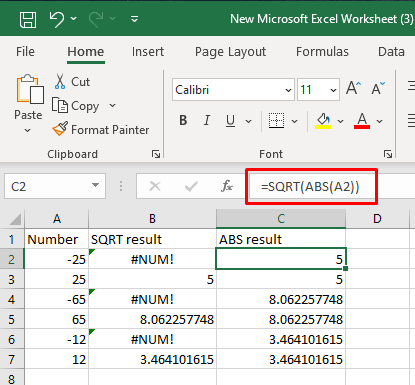Click the Enter checkmark formula bar icon
The width and height of the screenshot is (415, 385).
(x=191, y=186)
